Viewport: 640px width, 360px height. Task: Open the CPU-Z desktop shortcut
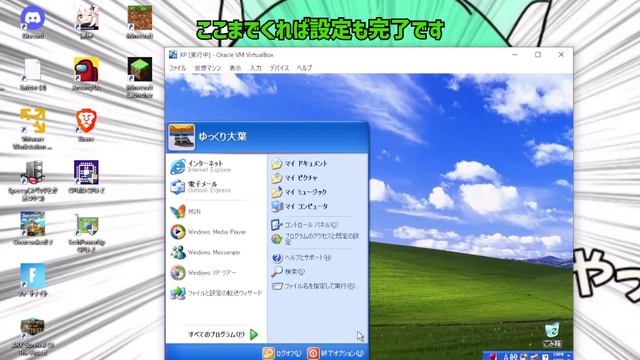pyautogui.click(x=86, y=177)
